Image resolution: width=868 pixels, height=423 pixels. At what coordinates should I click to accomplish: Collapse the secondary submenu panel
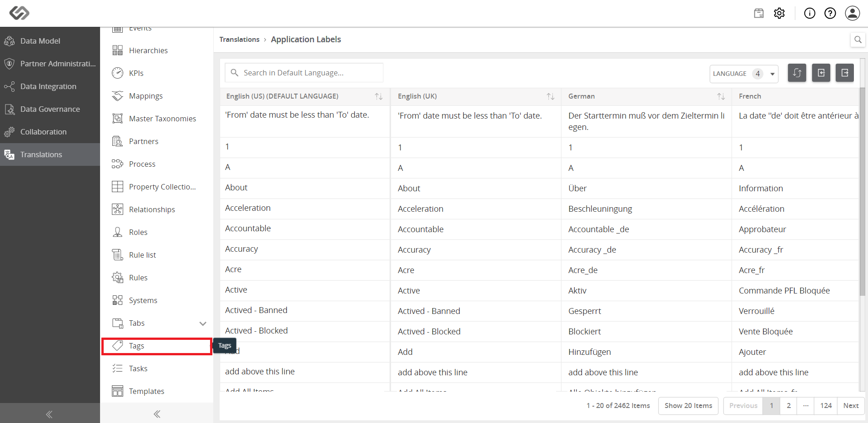(157, 414)
